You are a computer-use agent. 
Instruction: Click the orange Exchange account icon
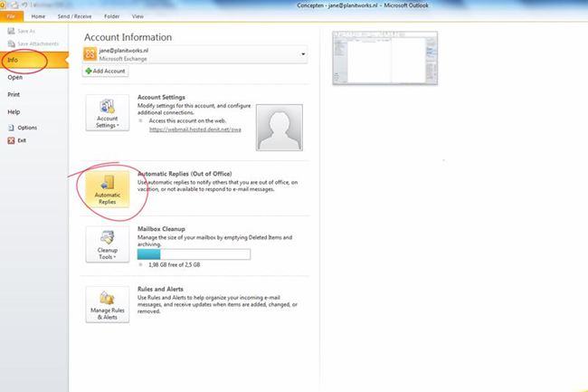(x=90, y=54)
